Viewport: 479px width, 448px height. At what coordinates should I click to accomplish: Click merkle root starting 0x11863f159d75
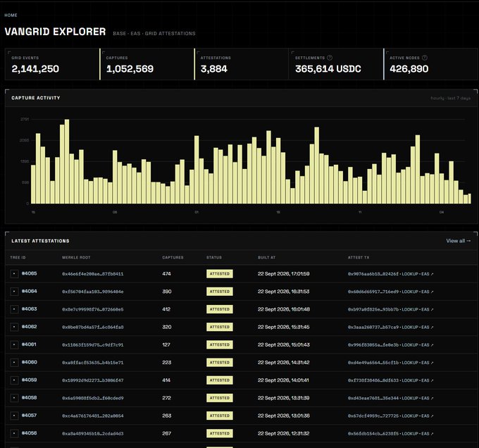click(x=93, y=344)
